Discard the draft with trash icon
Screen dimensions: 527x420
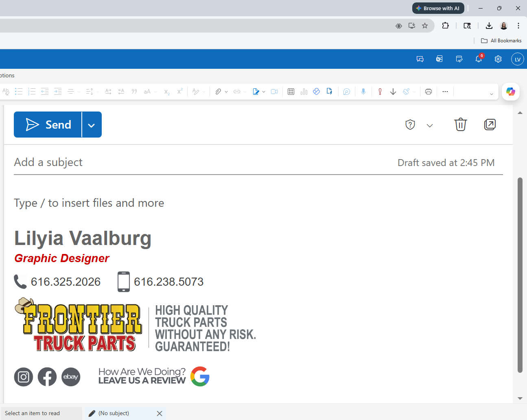[461, 125]
